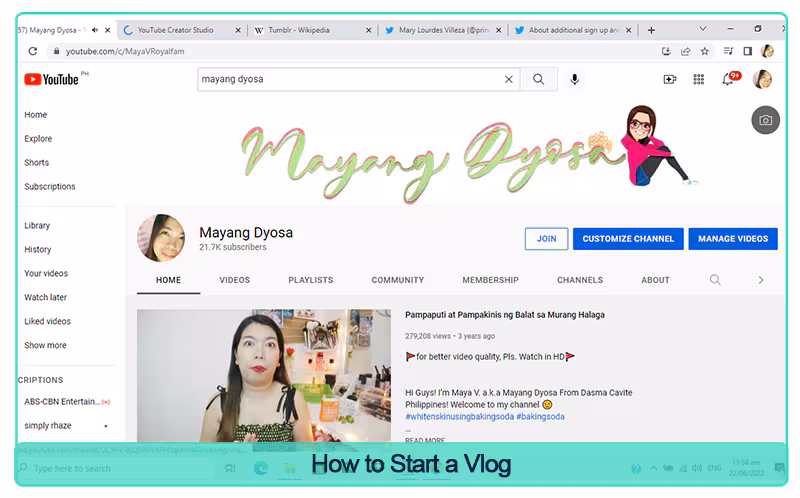Viewport: 800px width, 498px height.
Task: Show hidden system tray icons
Action: [x=654, y=468]
